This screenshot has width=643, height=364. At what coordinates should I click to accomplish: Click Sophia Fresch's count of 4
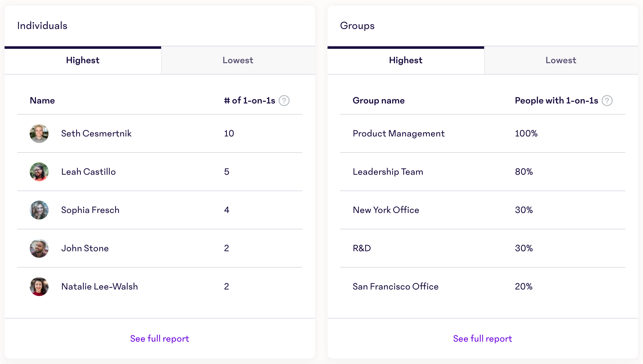click(227, 210)
